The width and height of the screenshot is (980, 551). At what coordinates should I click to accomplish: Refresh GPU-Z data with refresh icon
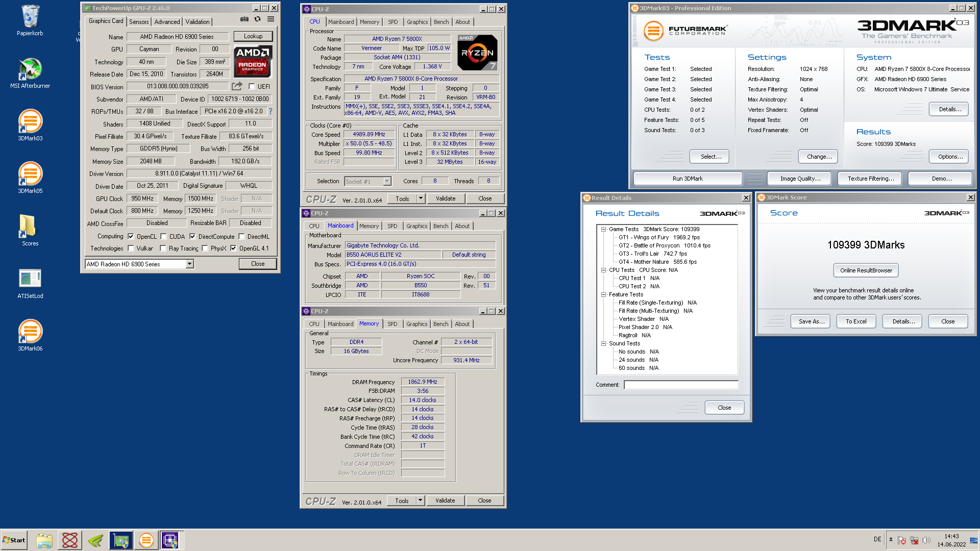tap(258, 19)
